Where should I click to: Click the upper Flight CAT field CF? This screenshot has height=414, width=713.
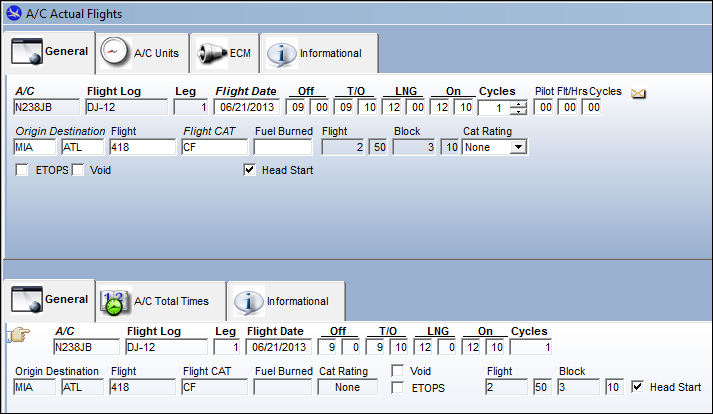tap(215, 147)
